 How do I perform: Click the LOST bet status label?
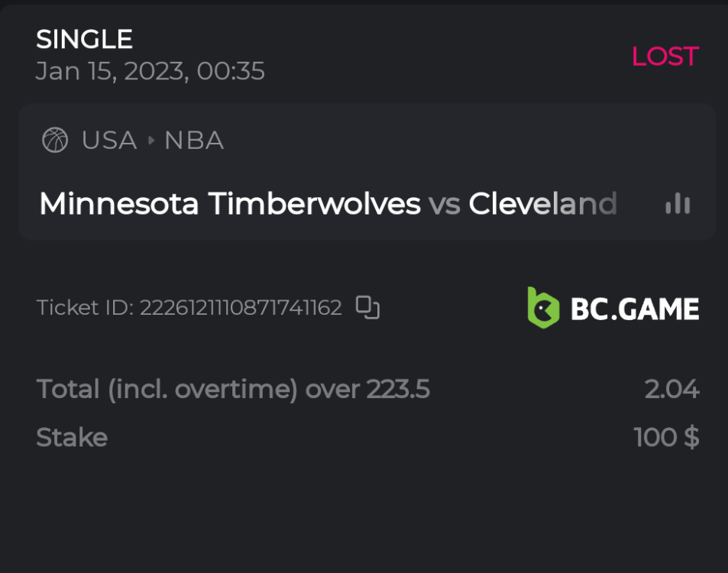(665, 56)
